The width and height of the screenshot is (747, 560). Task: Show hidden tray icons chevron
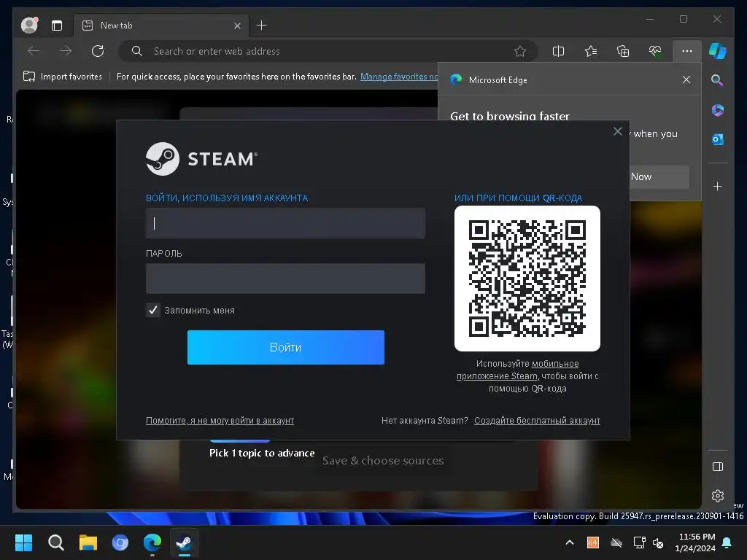tap(569, 542)
